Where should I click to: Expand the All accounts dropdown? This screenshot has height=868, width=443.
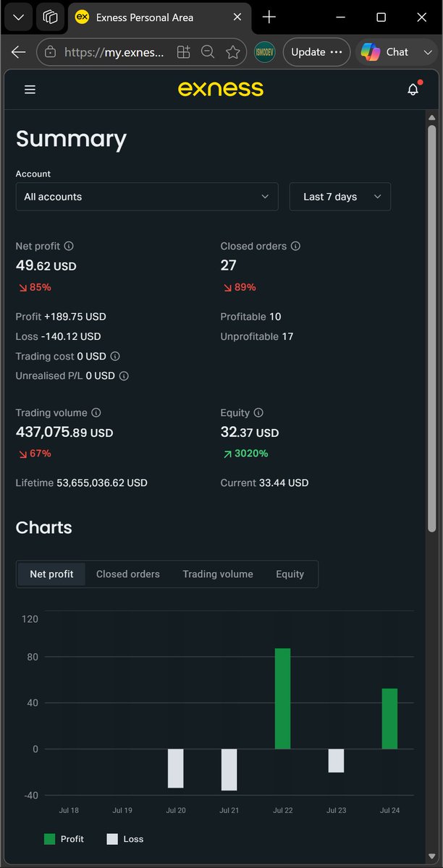147,197
